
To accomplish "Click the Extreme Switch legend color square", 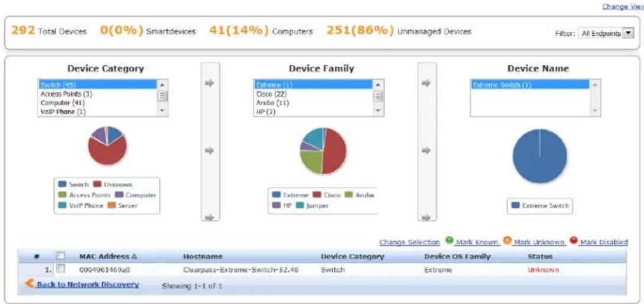I will click(515, 205).
